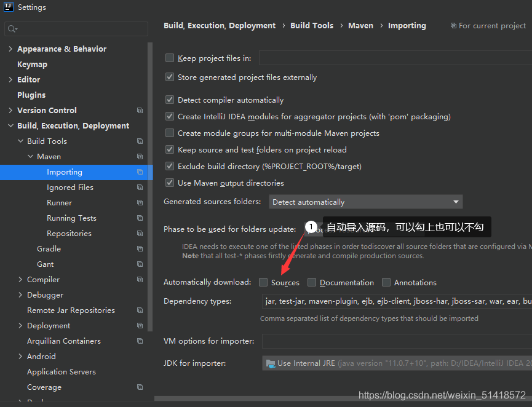Expand the Android node
Screen dimensions: 532x407
click(20, 356)
